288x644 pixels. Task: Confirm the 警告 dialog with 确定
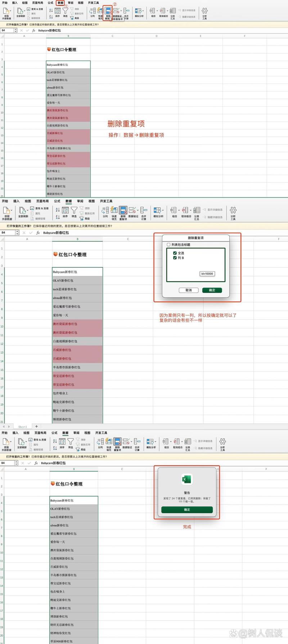pos(187,510)
